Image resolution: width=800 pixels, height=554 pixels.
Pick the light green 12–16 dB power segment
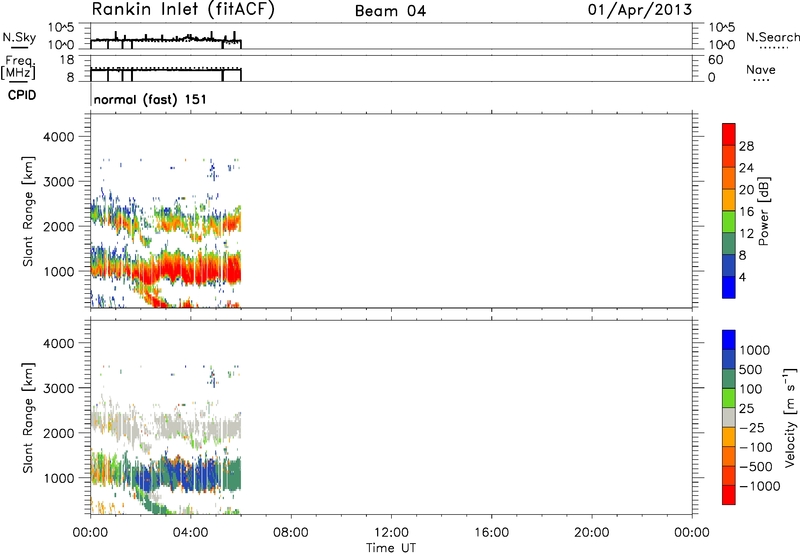[729, 221]
